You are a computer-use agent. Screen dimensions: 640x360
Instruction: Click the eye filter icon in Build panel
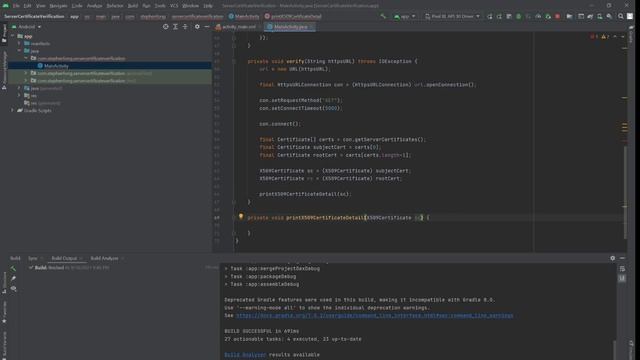[x=13, y=289]
